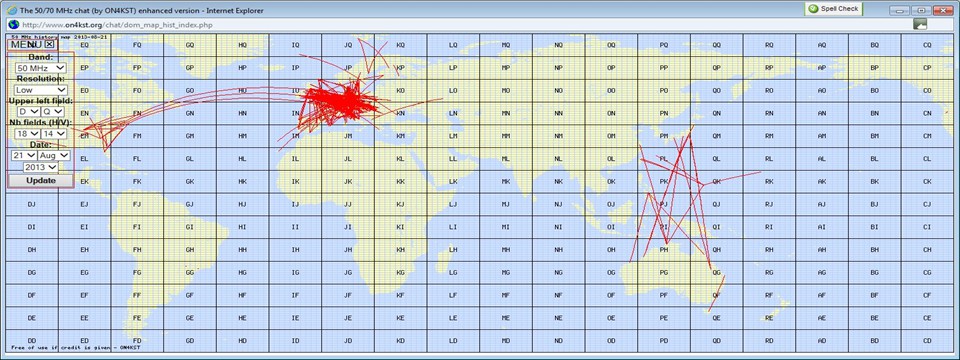This screenshot has width=960, height=360.
Task: Open the year 2013 dropdown
Action: pos(41,167)
